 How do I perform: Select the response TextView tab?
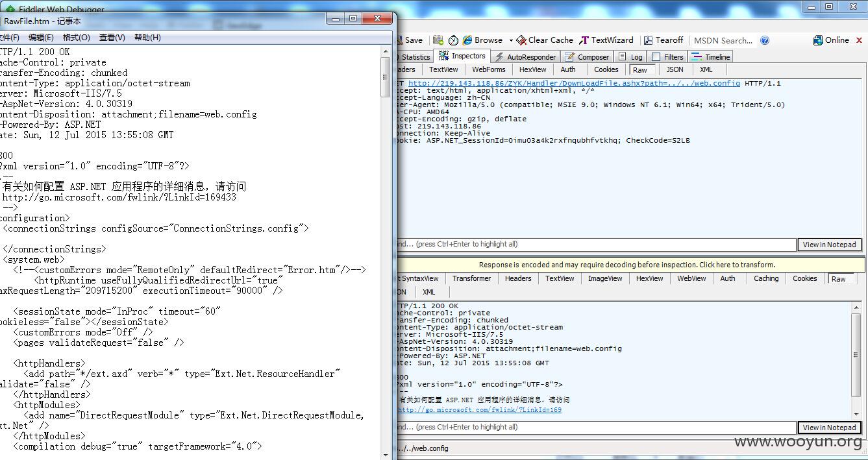560,278
